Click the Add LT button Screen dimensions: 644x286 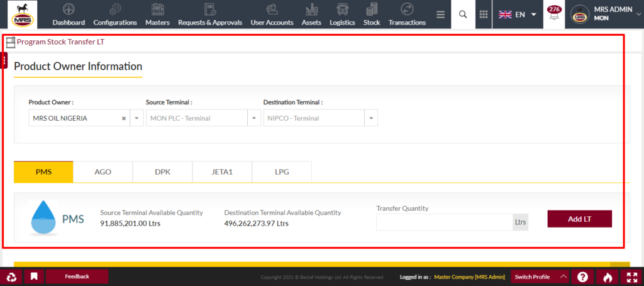coord(579,219)
